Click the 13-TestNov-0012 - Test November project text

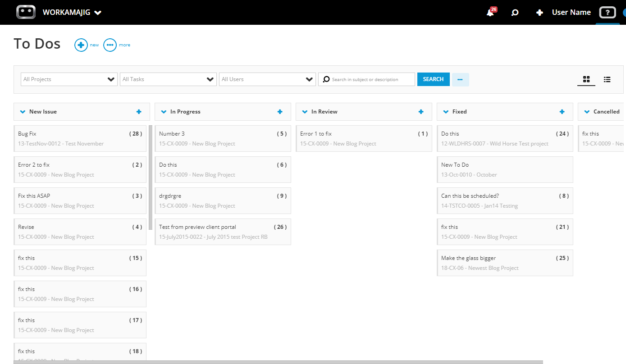pos(61,144)
